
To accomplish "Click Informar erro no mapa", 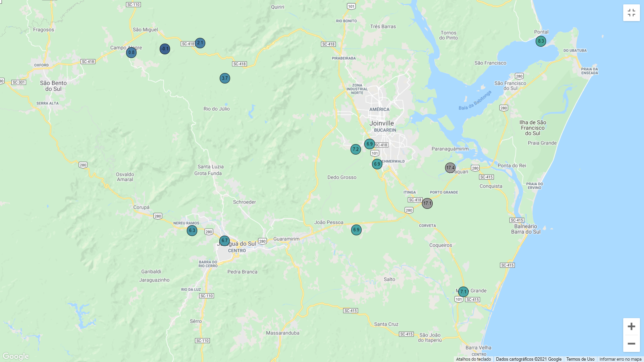I will coord(620,359).
